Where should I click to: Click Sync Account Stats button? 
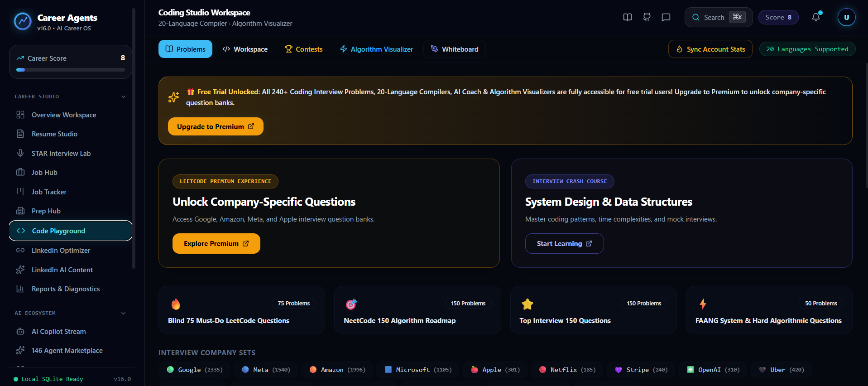(x=710, y=49)
